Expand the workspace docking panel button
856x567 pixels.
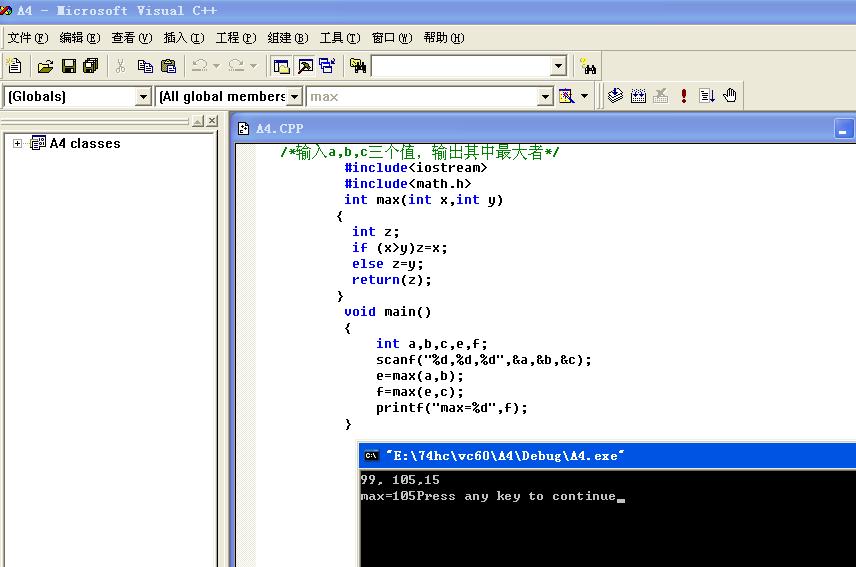coord(198,121)
